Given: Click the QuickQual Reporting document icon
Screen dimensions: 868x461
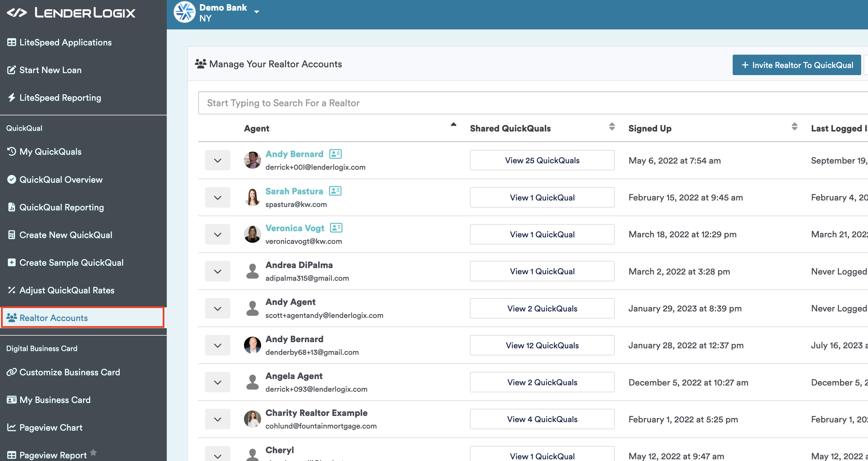Looking at the screenshot, I should (12, 207).
